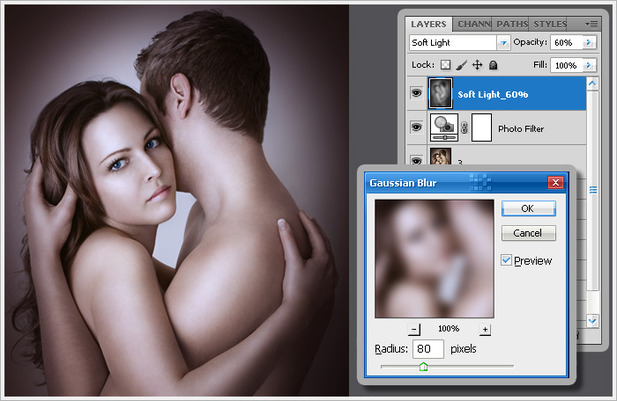Open the Fill slider arrow
The width and height of the screenshot is (617, 401).
589,65
